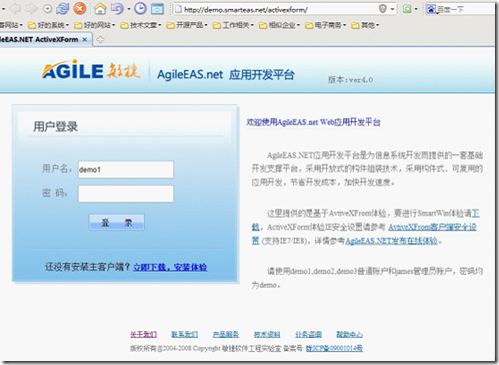This screenshot has width=499, height=365.
Task: Click the window icon beside the History clock
Action: pos(157,9)
